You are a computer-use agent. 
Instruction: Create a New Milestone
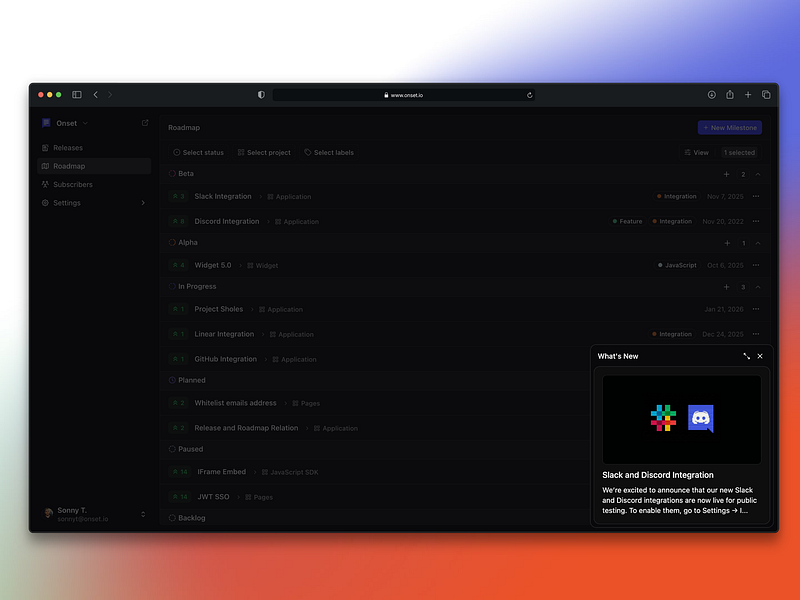(x=730, y=128)
